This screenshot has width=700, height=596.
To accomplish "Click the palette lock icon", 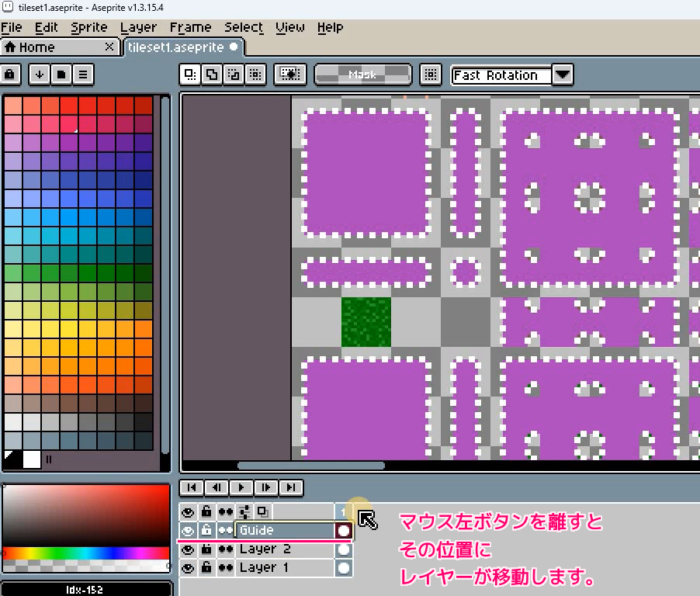I will point(11,74).
